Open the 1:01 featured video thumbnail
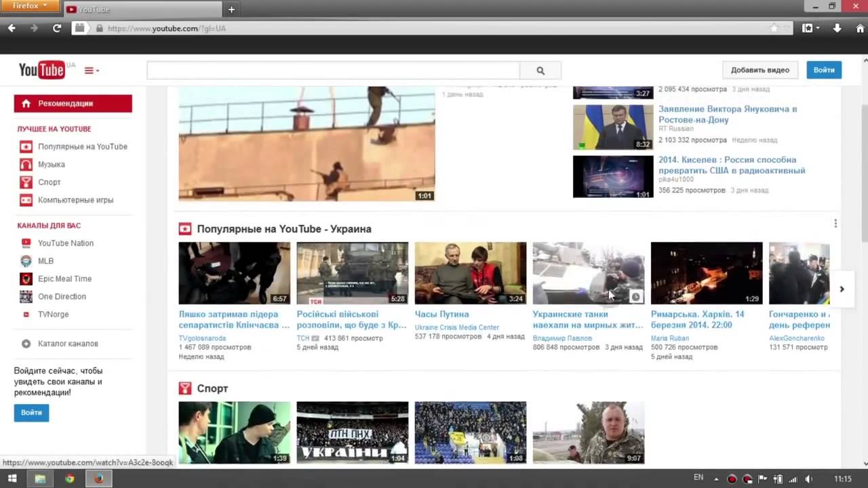 point(307,144)
